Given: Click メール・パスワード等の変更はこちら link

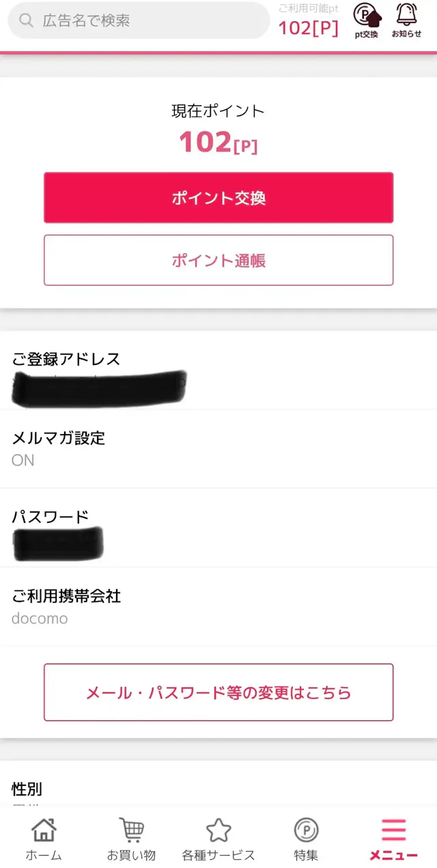Looking at the screenshot, I should point(218,692).
